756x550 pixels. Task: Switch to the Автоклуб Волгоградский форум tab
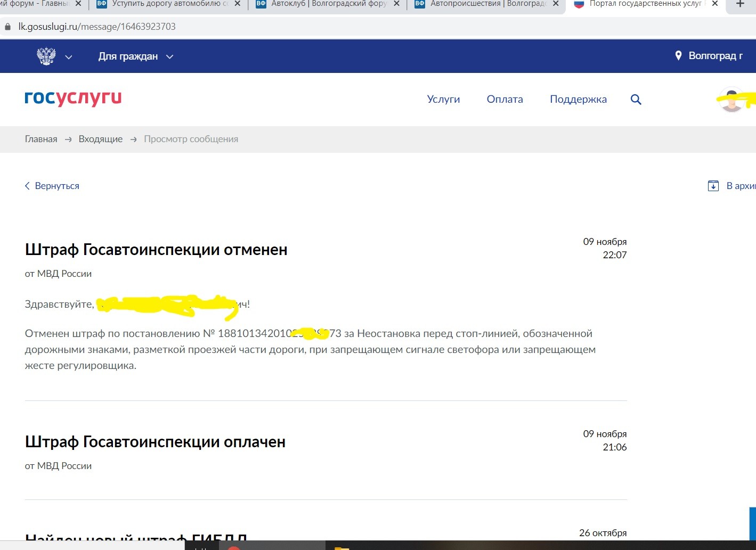(x=328, y=4)
